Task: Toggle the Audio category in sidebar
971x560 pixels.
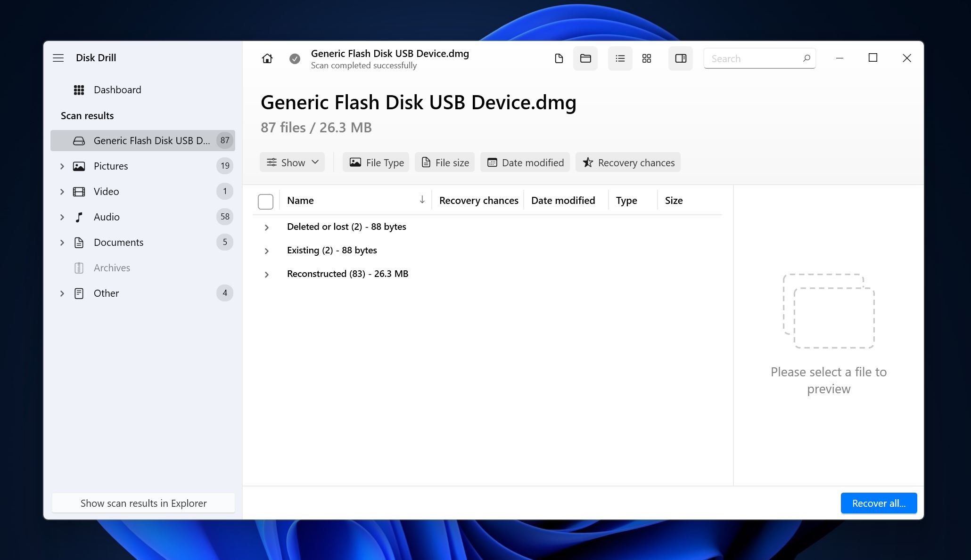Action: tap(61, 217)
